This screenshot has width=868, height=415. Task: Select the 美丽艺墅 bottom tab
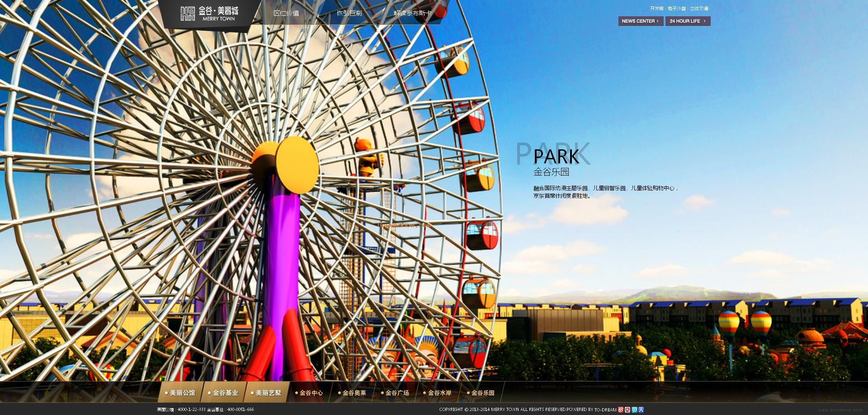coord(266,393)
